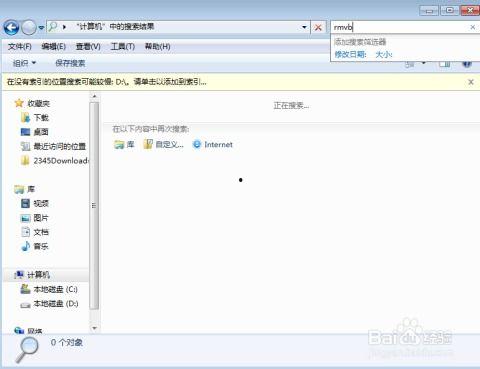The width and height of the screenshot is (480, 369).
Task: Go back using the Back arrow button
Action: tap(12, 28)
